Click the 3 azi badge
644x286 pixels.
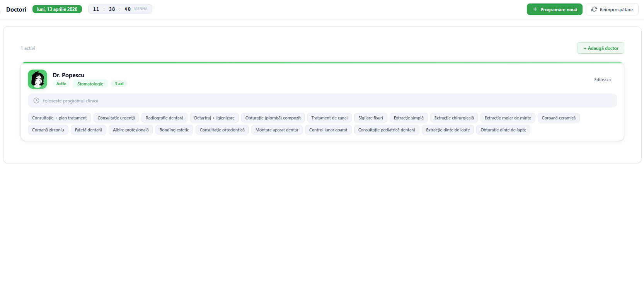tap(119, 84)
